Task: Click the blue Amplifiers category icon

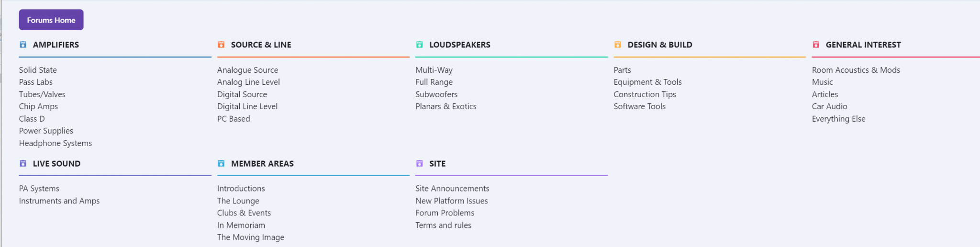Action: 22,45
